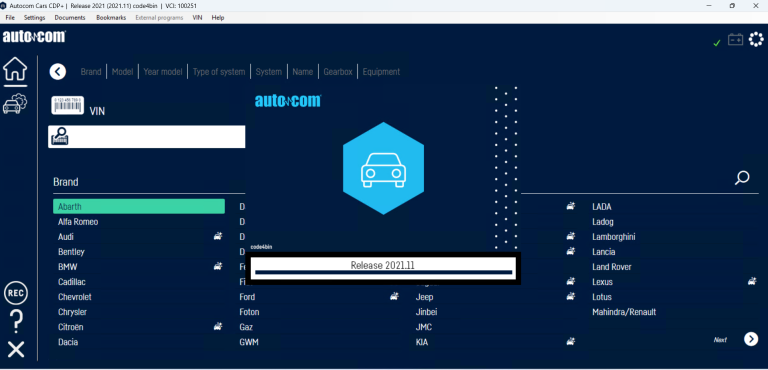Image resolution: width=768 pixels, height=370 pixels.
Task: Click the Next page label
Action: 720,340
